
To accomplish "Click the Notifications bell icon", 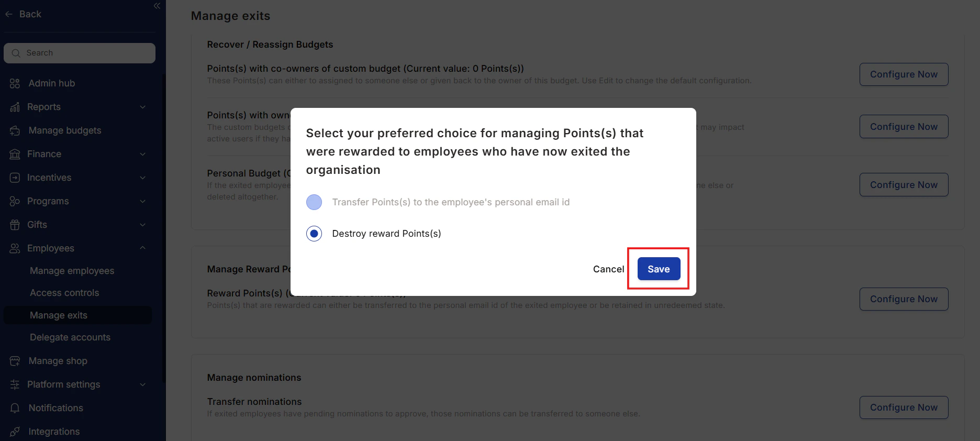I will 15,408.
